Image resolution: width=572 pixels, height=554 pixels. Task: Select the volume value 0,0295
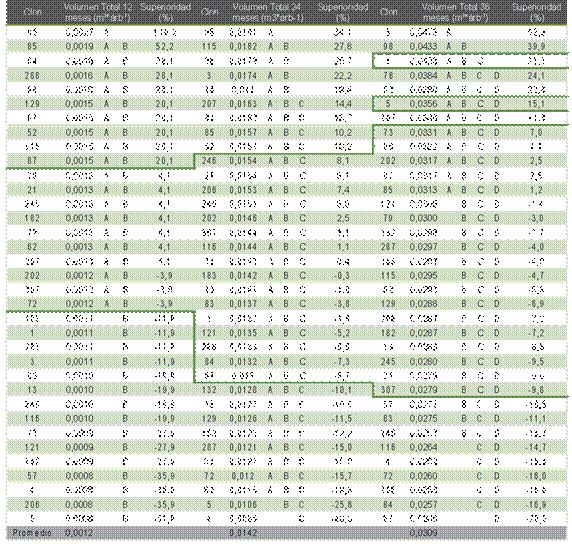coord(423,276)
